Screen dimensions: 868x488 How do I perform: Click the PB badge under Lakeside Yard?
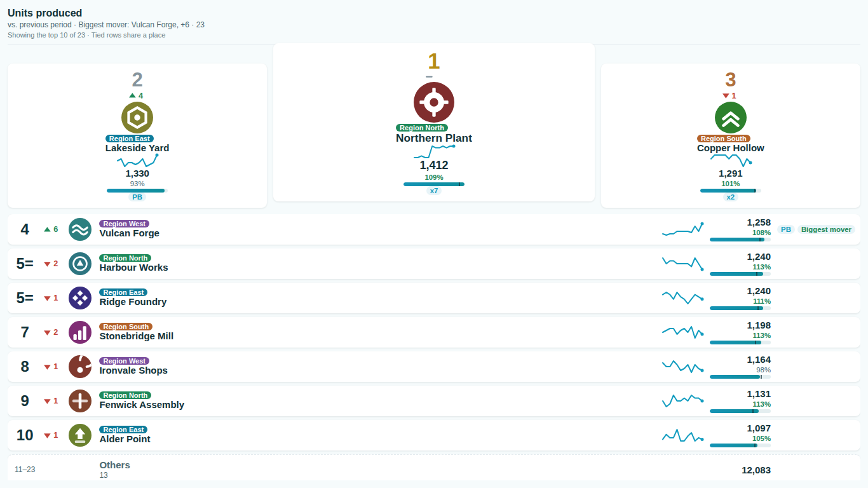click(137, 197)
